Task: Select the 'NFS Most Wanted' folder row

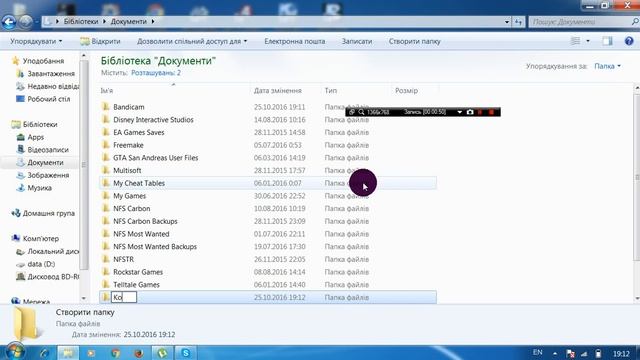Action: pyautogui.click(x=268, y=233)
